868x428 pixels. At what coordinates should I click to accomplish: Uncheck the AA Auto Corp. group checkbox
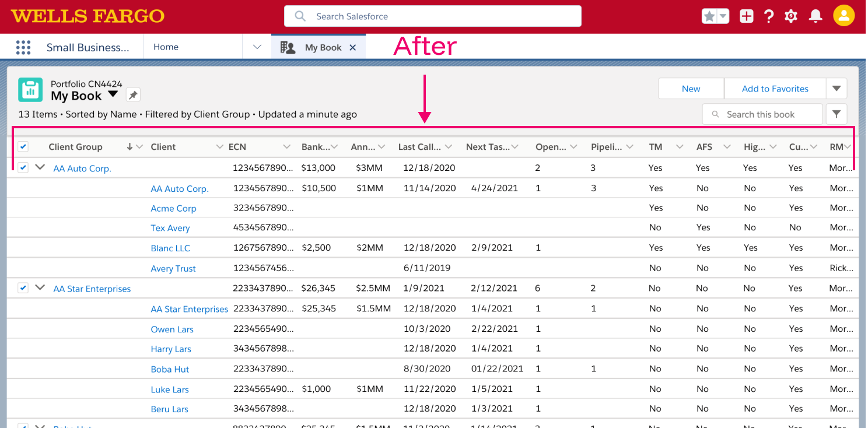pos(23,167)
